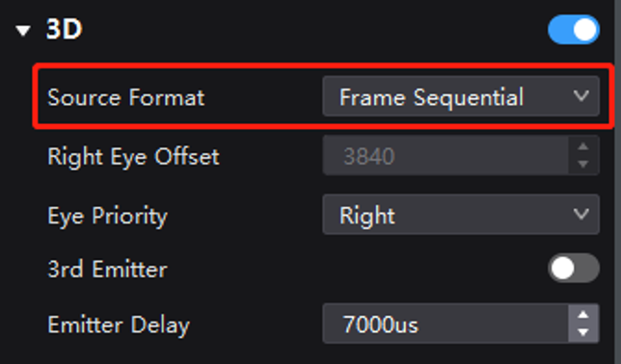Open the Source Format dropdown
This screenshot has width=621, height=364.
[461, 96]
